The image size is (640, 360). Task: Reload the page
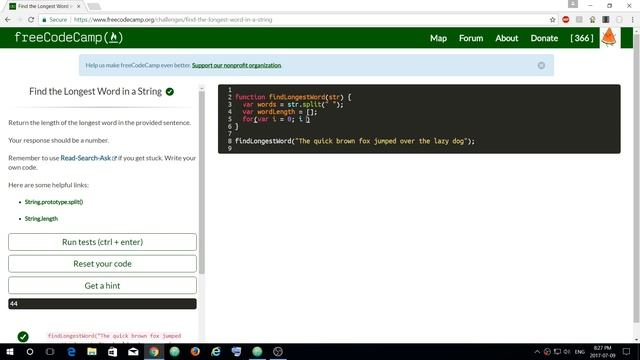(31, 20)
